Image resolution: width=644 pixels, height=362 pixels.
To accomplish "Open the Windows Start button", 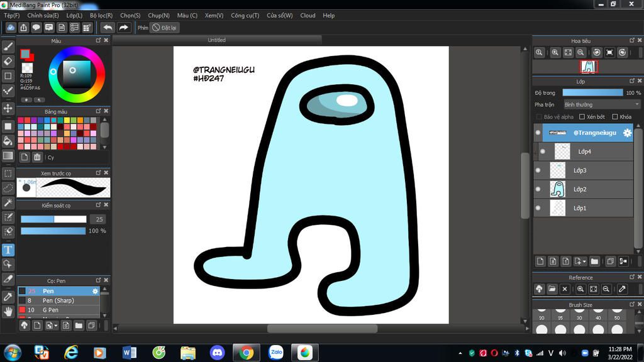I will click(x=13, y=353).
